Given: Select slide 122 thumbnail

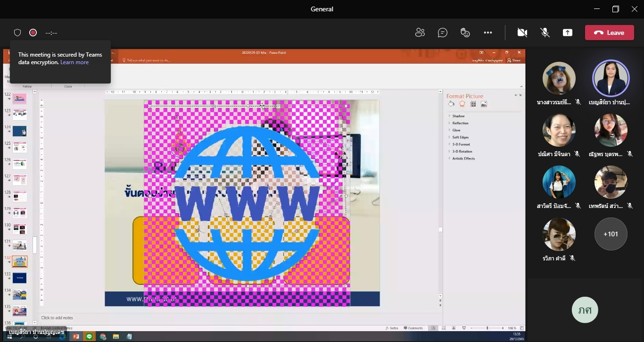Looking at the screenshot, I should click(20, 99).
